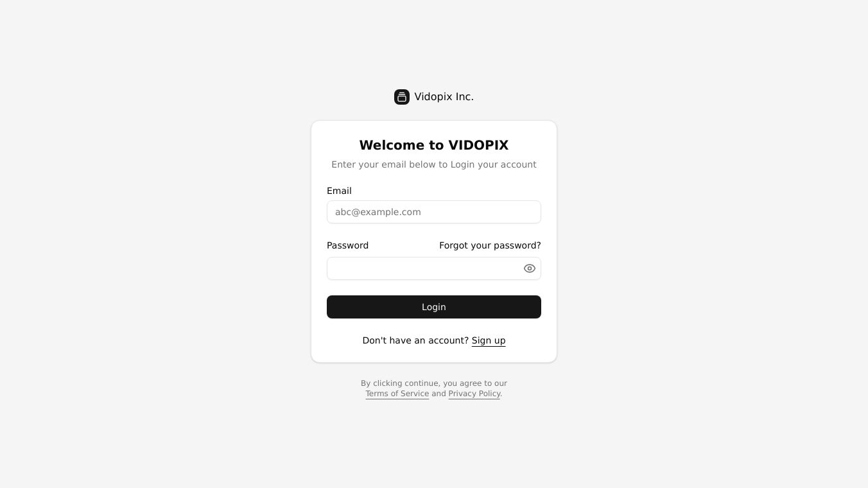Click the 'By clicking continue' agreement text

point(434,383)
